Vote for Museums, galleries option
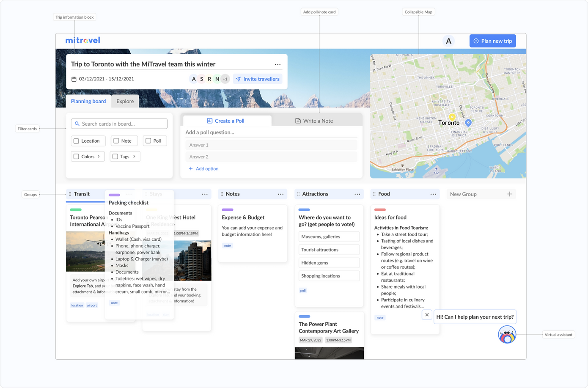The image size is (588, 388). [x=329, y=237]
